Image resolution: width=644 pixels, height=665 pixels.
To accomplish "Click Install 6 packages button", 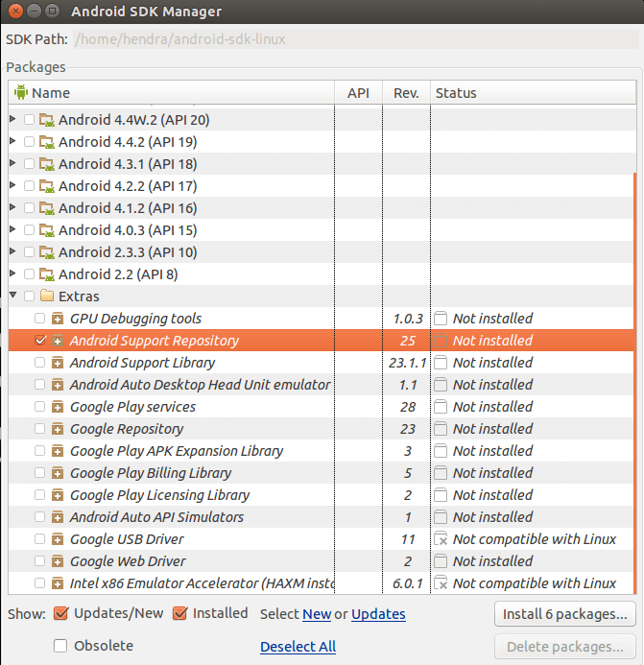I will (x=565, y=614).
